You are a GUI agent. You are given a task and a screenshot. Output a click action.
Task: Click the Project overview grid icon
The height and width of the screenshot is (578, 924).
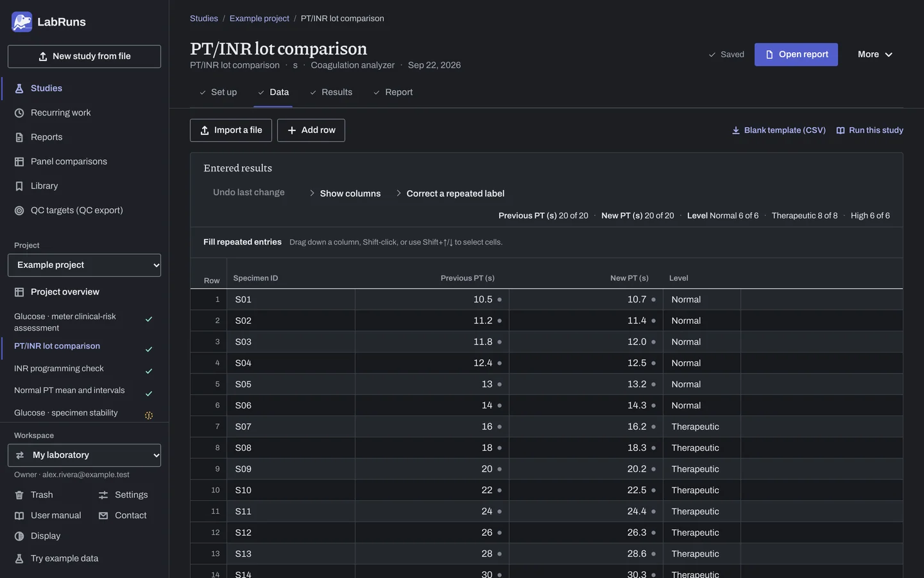tap(19, 292)
